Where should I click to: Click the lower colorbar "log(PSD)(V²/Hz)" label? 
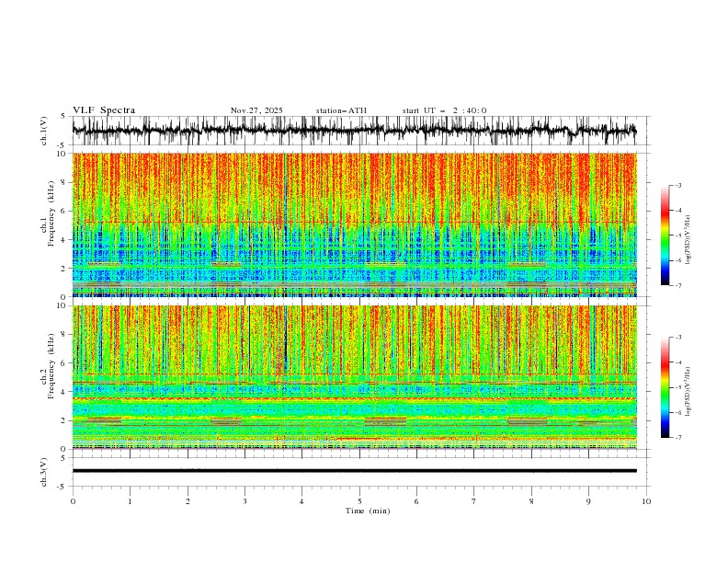(x=688, y=391)
